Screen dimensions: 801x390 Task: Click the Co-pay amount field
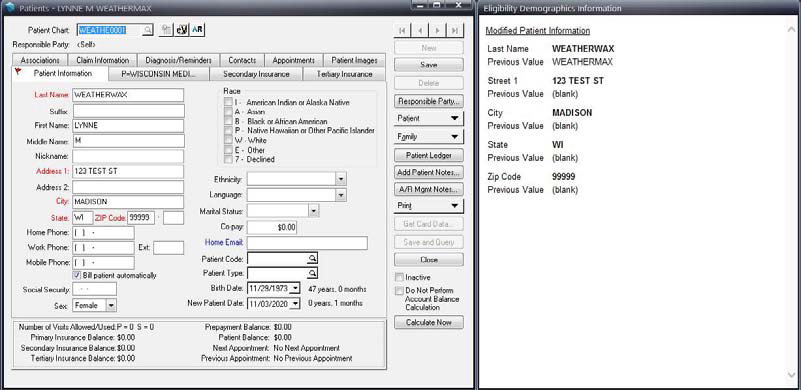[x=272, y=227]
